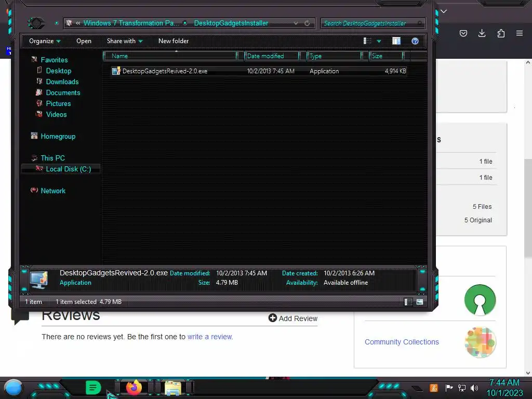The width and height of the screenshot is (532, 399).
Task: Click details pane application thumbnail
Action: [38, 279]
